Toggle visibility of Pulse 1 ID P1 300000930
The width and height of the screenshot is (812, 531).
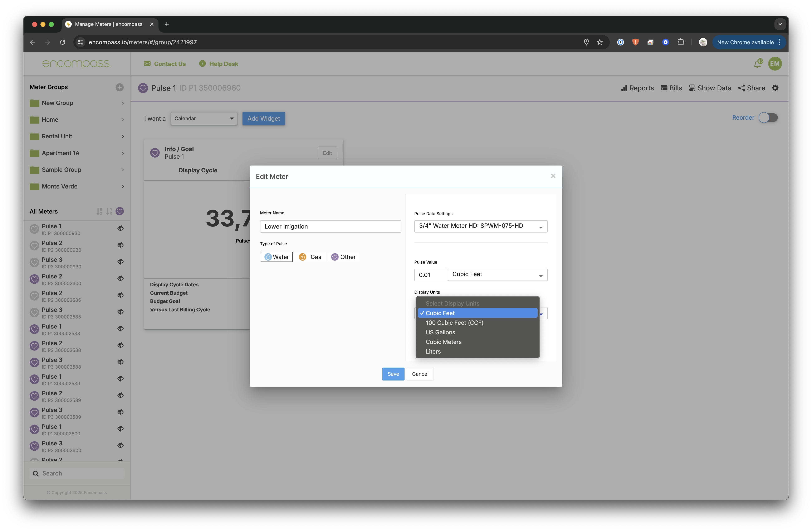click(121, 228)
